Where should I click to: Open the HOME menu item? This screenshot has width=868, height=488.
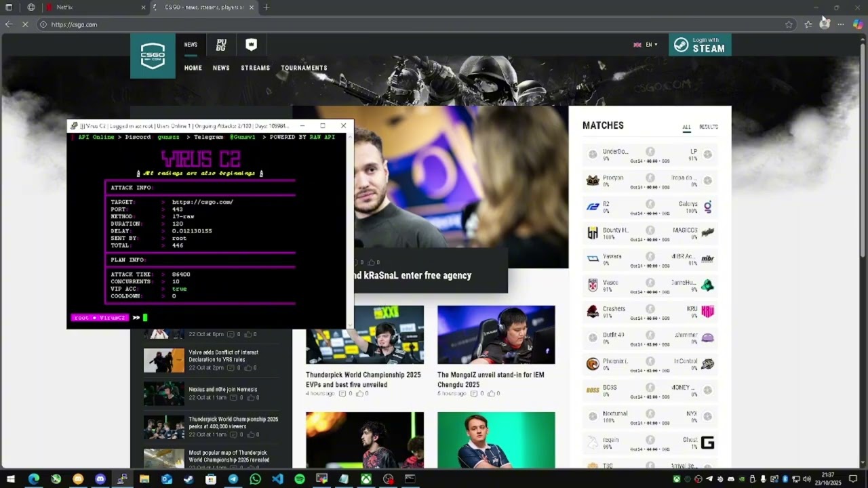coord(193,68)
